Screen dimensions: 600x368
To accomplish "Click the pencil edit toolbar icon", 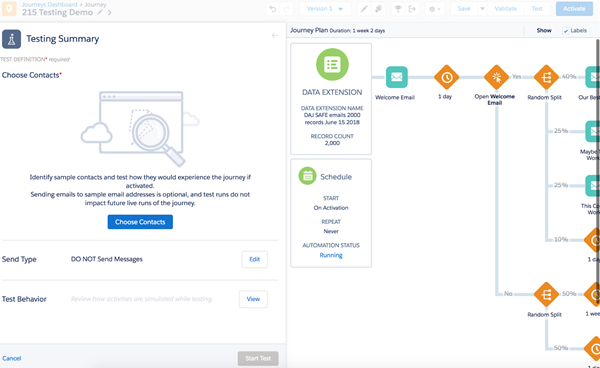I will pos(364,9).
